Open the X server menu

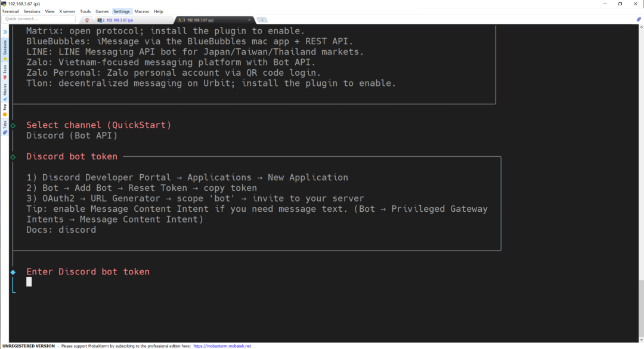pyautogui.click(x=67, y=11)
